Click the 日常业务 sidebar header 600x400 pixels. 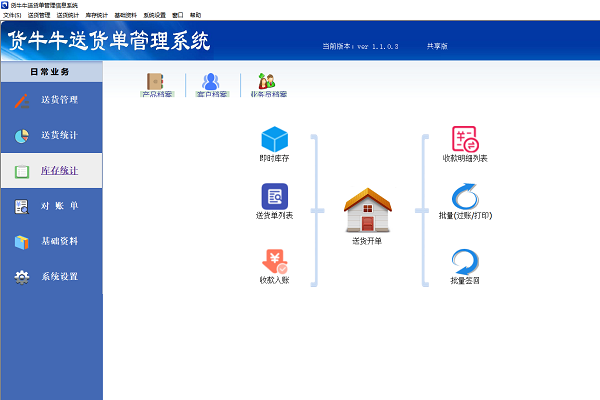pyautogui.click(x=51, y=73)
